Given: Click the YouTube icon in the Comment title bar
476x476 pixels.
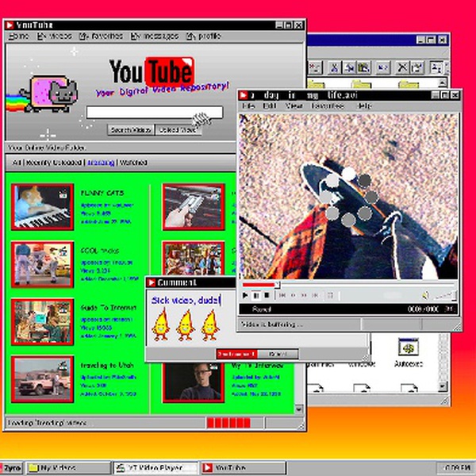Looking at the screenshot, I should coord(151,282).
